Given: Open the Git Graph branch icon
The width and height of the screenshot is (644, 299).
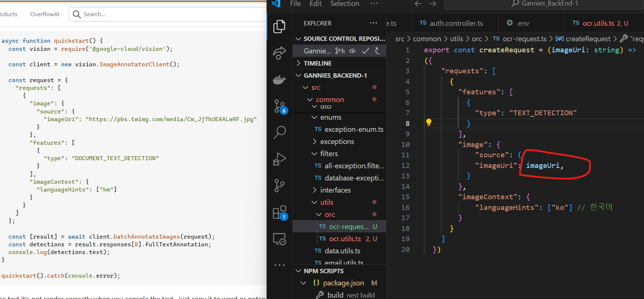Looking at the screenshot, I should tap(280, 186).
